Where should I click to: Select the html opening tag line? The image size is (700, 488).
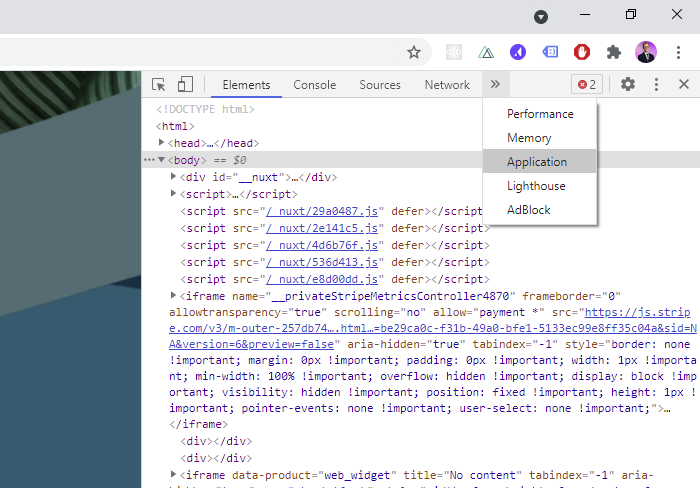175,126
